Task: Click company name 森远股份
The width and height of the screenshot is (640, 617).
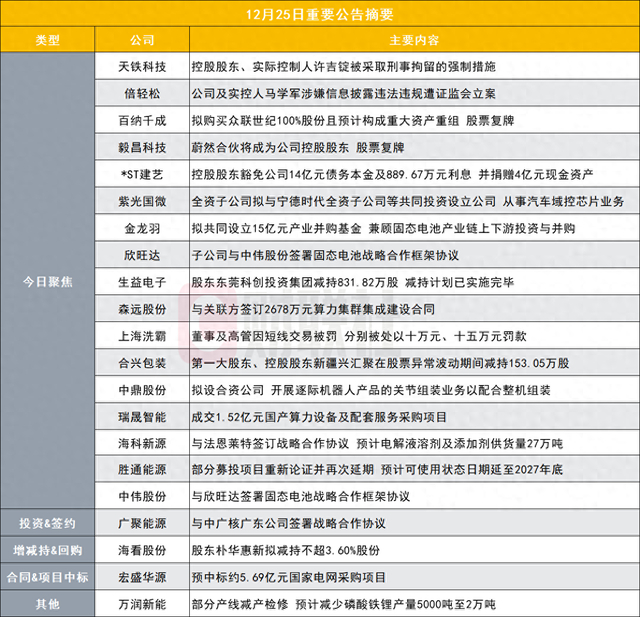Action: point(142,309)
